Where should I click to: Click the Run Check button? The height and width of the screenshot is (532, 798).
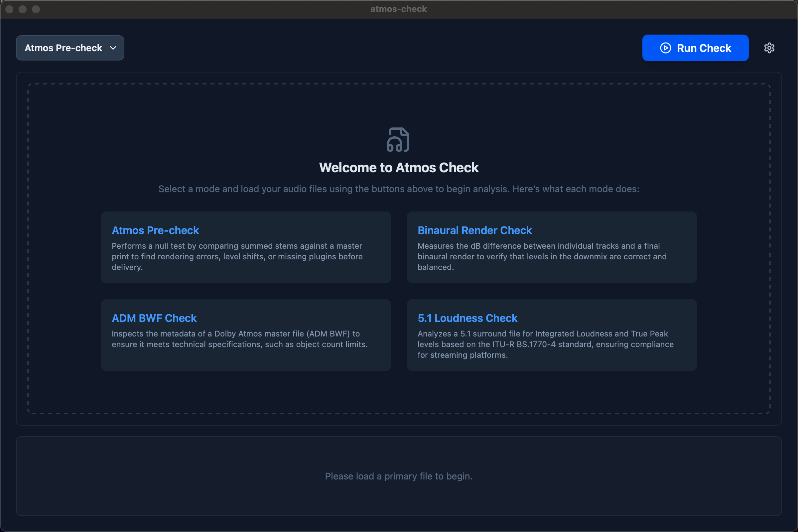pos(695,48)
